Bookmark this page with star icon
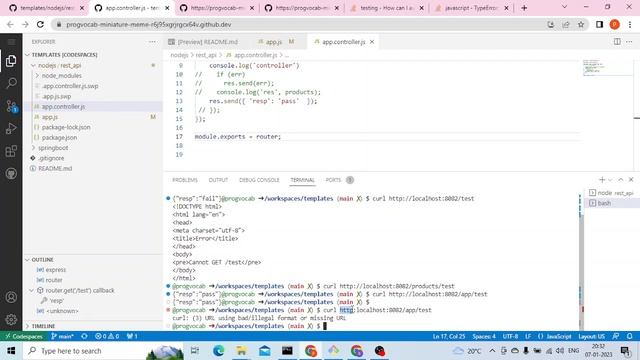 click(581, 24)
